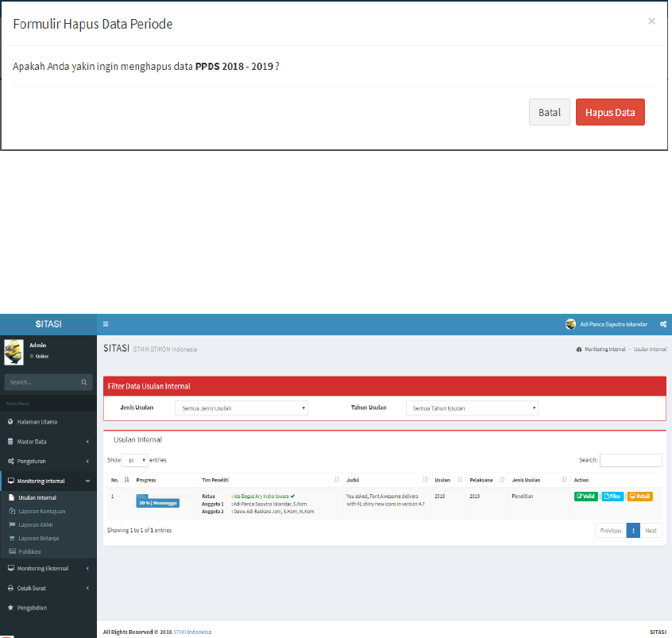Open Adi Panca Saputra Iskandar user menu
Viewport: 672px width, 638px height.
(x=613, y=324)
